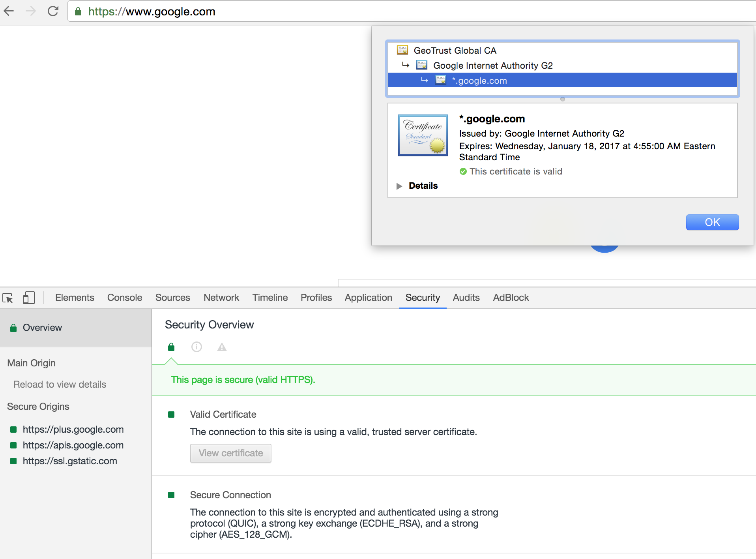The width and height of the screenshot is (756, 559).
Task: Select the Security tab
Action: coord(423,298)
